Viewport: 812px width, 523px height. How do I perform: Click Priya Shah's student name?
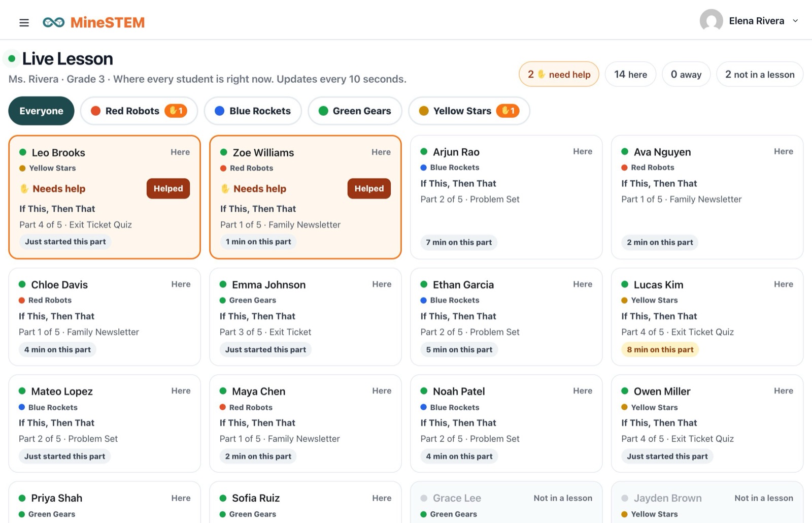point(56,498)
